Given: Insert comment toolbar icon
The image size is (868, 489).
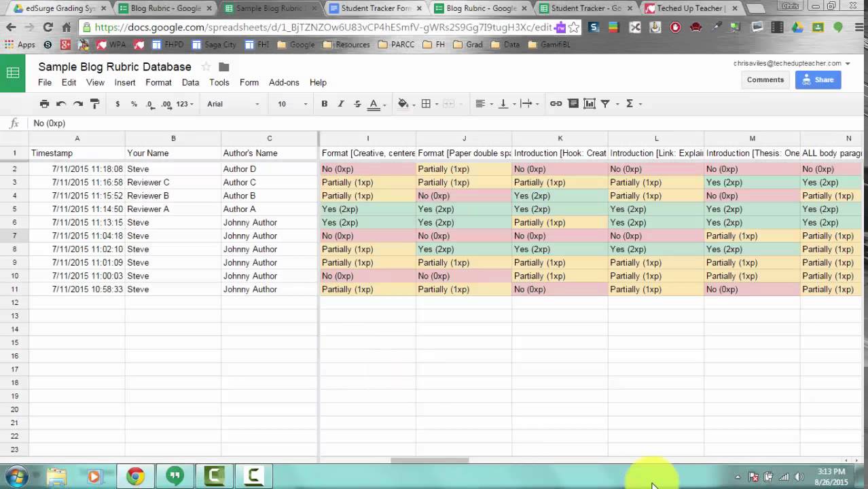Looking at the screenshot, I should (x=573, y=104).
